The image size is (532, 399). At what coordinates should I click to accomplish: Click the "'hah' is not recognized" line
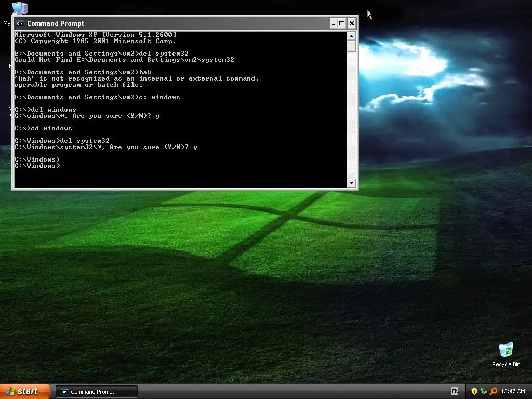137,78
